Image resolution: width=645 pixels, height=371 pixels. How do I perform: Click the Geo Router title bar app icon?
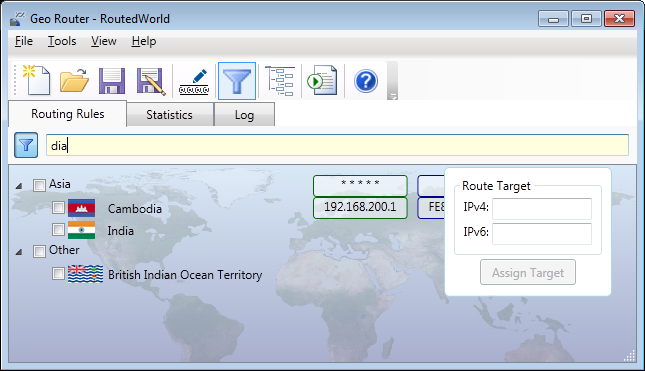(x=18, y=19)
